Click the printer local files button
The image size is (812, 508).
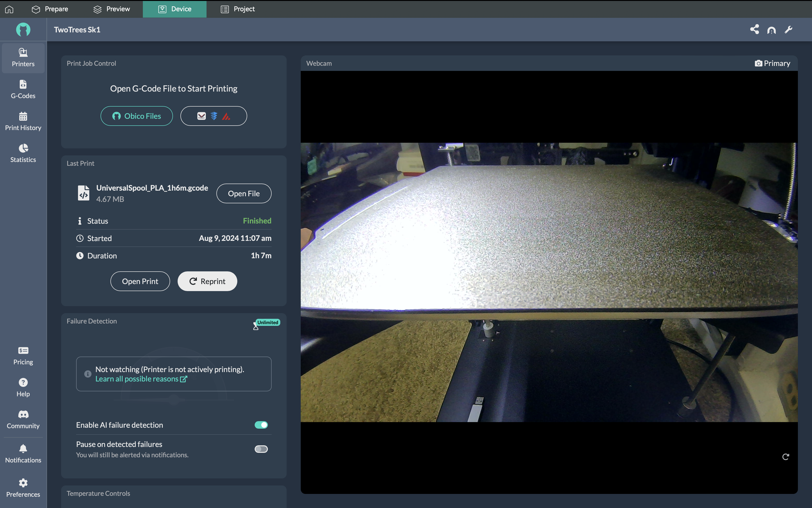[x=214, y=116]
